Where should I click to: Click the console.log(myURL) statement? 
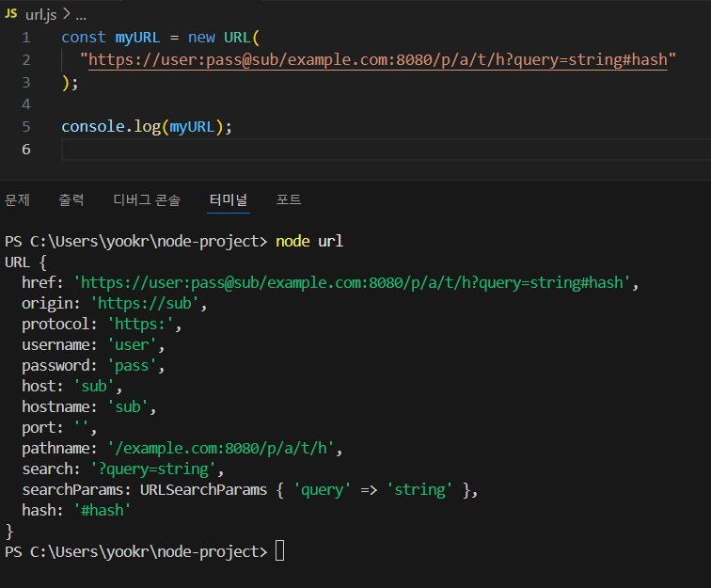pos(147,127)
